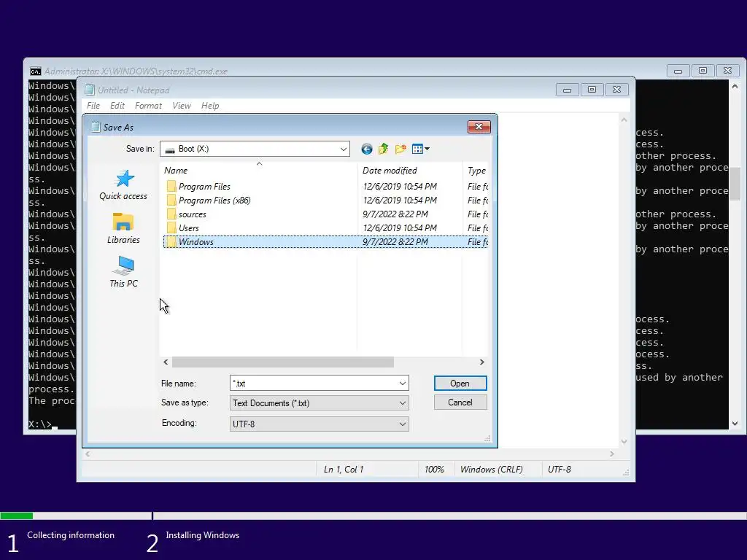The height and width of the screenshot is (560, 747).
Task: Click the sources folder icon
Action: click(171, 214)
